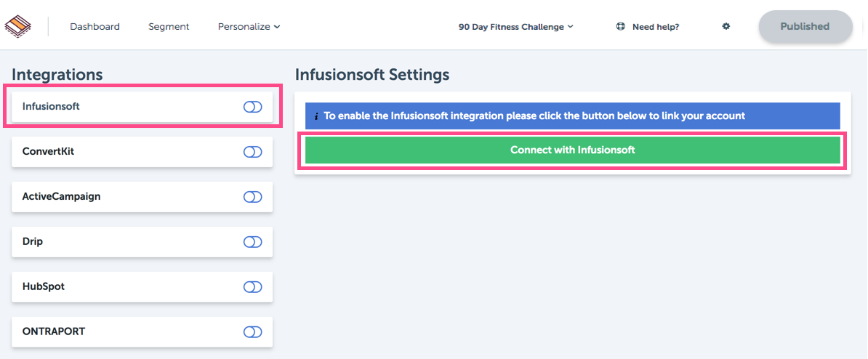Expand the Personalize dropdown menu
This screenshot has width=868, height=359.
click(249, 27)
